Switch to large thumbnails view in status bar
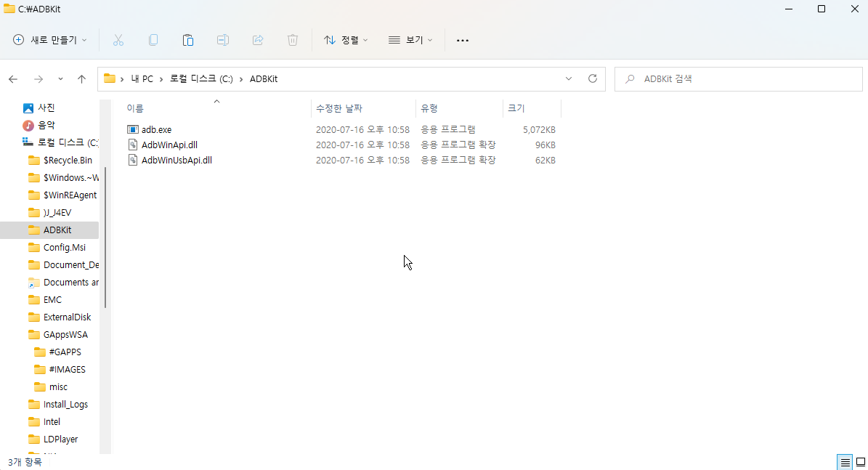 [x=861, y=462]
